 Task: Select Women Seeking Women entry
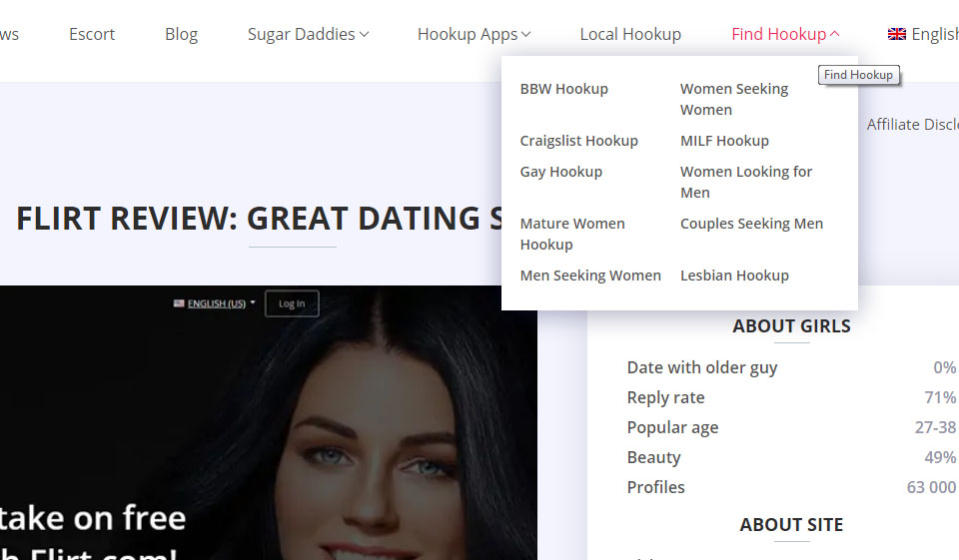click(734, 99)
